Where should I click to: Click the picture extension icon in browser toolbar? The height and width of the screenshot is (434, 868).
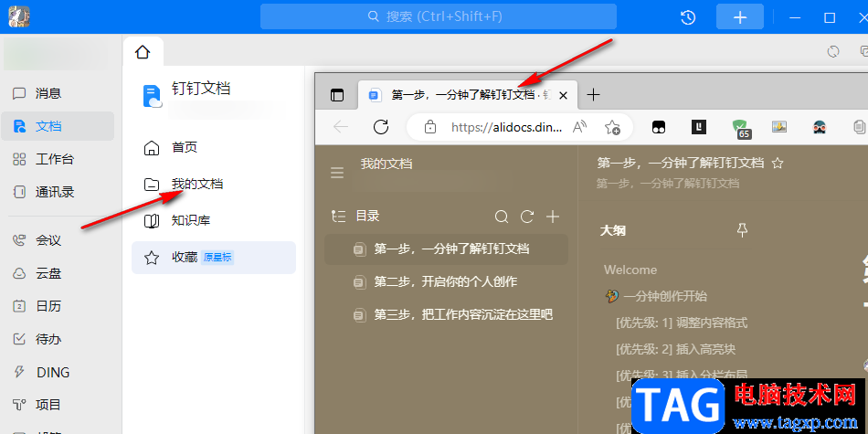(779, 127)
